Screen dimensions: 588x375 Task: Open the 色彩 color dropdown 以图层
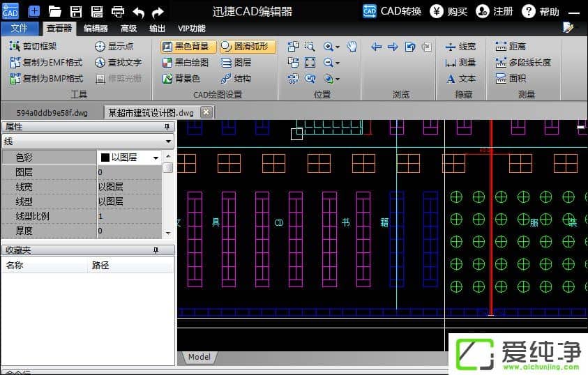(156, 158)
